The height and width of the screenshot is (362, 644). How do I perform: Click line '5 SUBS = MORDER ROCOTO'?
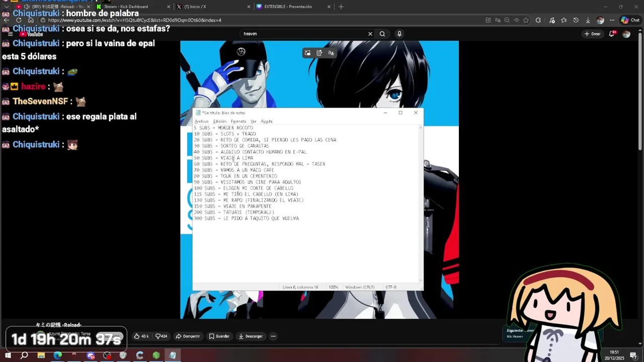pos(223,128)
